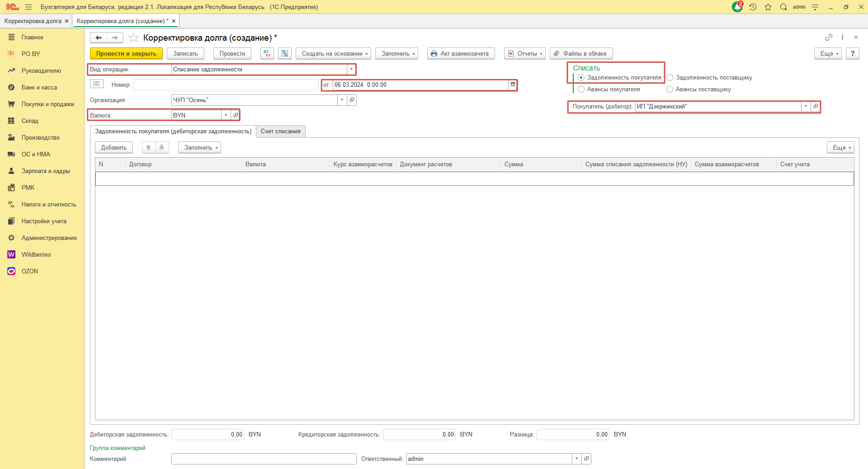Image resolution: width=868 pixels, height=469 pixels.
Task: Click the Договор column header
Action: (184, 164)
